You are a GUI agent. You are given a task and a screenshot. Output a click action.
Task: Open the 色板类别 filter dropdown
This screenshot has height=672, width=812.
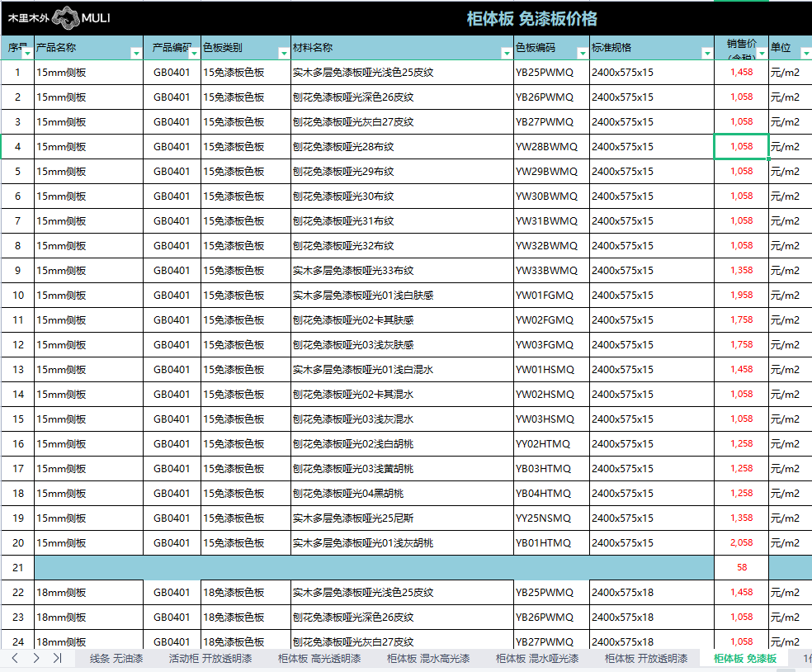click(284, 53)
